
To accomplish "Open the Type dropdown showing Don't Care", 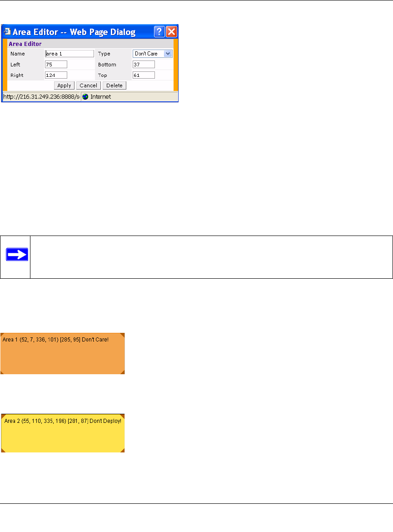I will (153, 54).
